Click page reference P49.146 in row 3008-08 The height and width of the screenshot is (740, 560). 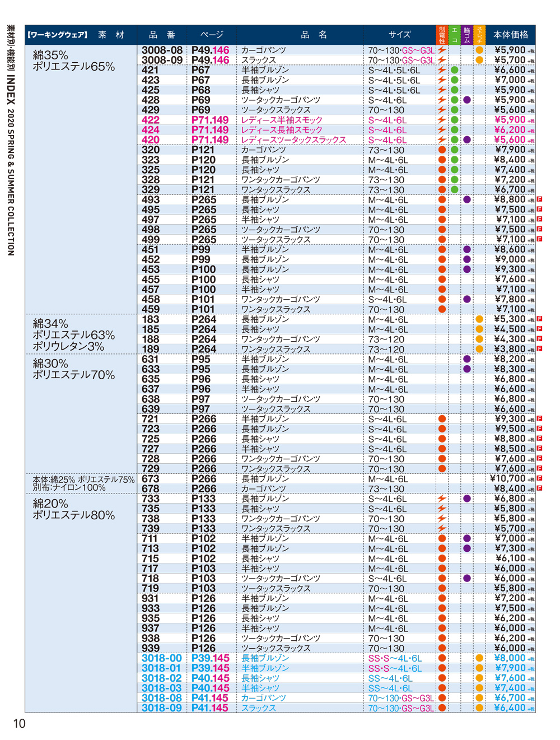tap(210, 50)
